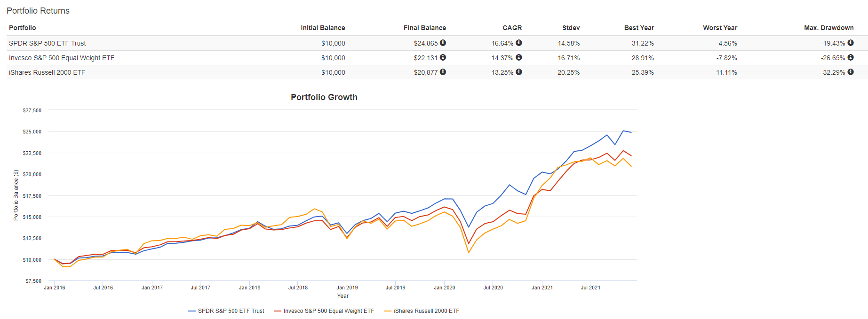868x319 pixels.
Task: Open info icon next to 16.64% CAGR
Action: pyautogui.click(x=518, y=43)
